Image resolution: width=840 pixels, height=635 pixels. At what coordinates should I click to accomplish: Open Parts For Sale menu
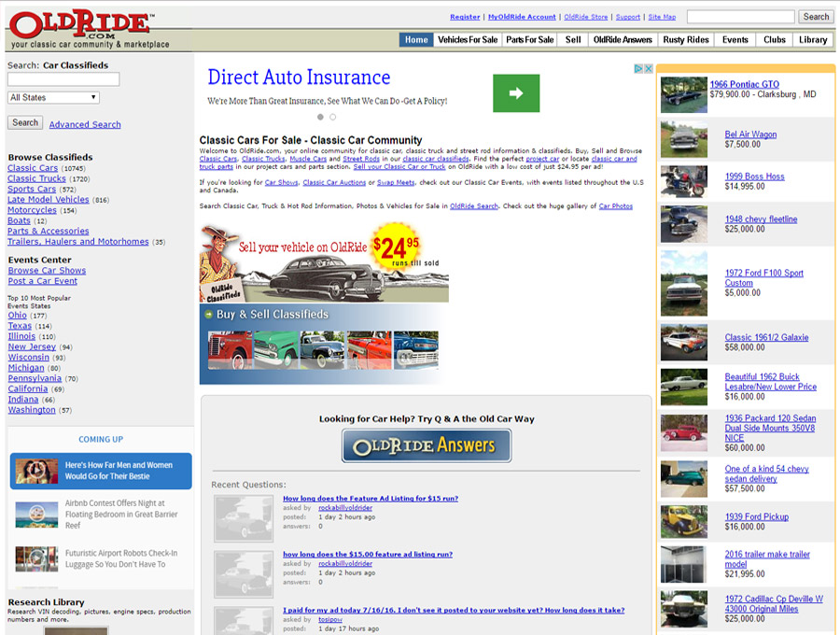point(530,39)
